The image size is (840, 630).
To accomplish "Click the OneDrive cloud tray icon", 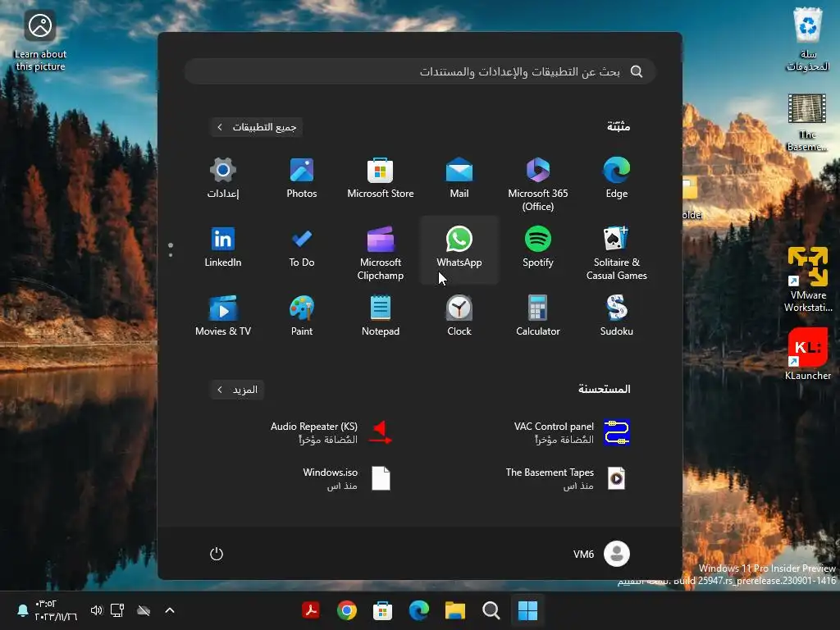I will 144,610.
